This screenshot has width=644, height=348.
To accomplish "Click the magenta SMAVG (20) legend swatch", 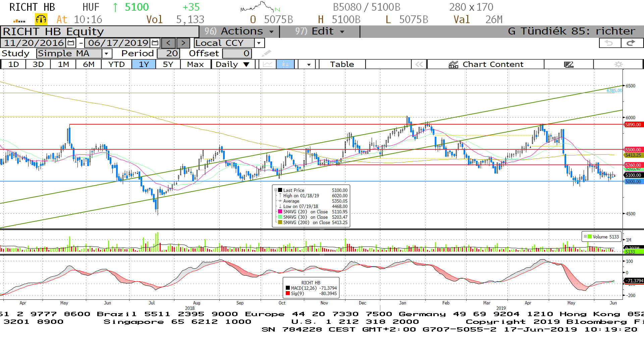I will click(x=280, y=212).
